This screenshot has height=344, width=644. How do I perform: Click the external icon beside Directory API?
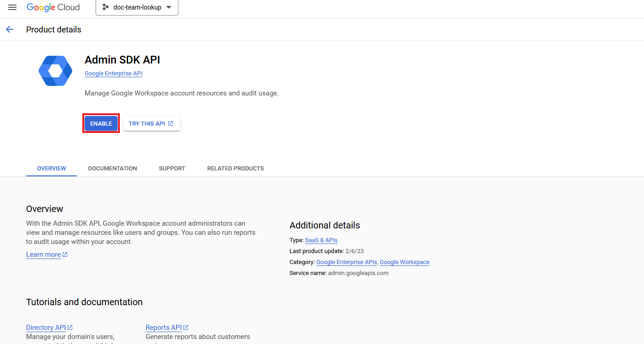click(70, 328)
